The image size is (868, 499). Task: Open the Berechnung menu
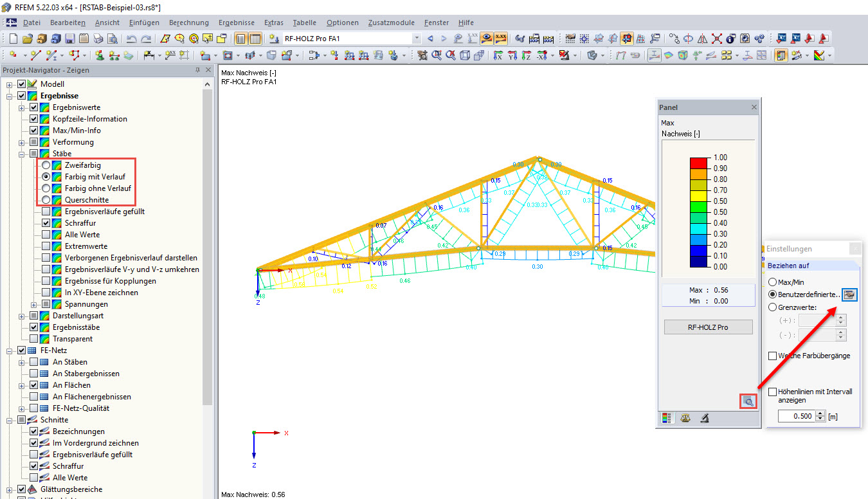coord(189,23)
